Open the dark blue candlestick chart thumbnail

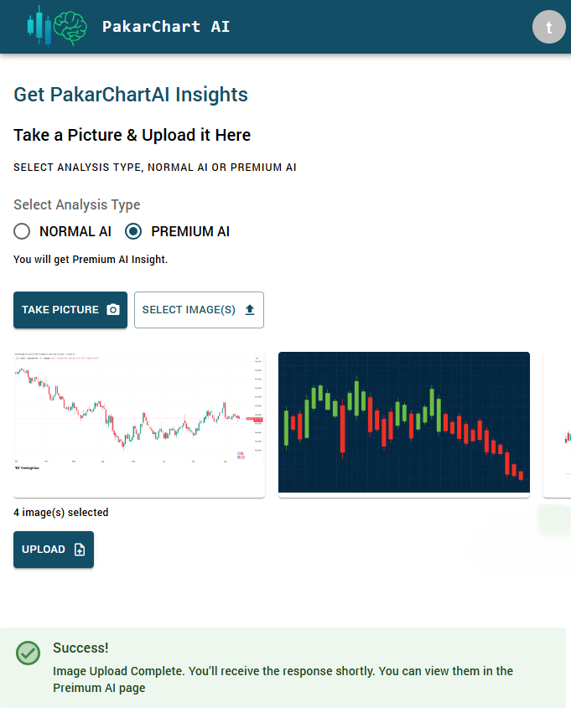tap(404, 425)
